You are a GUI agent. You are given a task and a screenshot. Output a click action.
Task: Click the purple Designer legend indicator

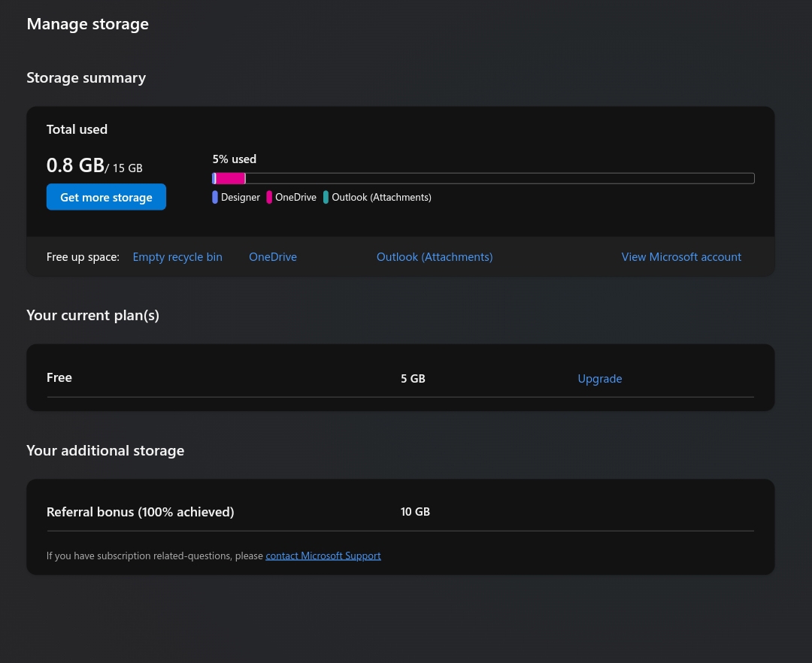click(215, 196)
